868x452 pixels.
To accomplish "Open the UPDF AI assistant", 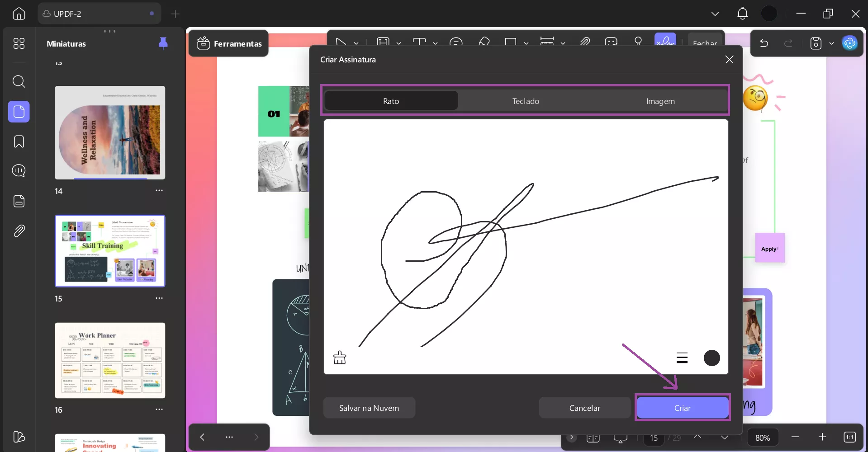I will 850,43.
